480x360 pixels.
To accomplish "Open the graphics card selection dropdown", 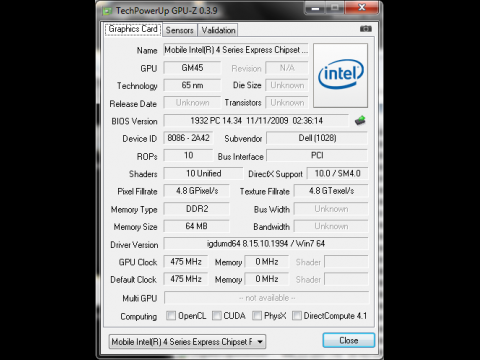I will click(x=187, y=342).
